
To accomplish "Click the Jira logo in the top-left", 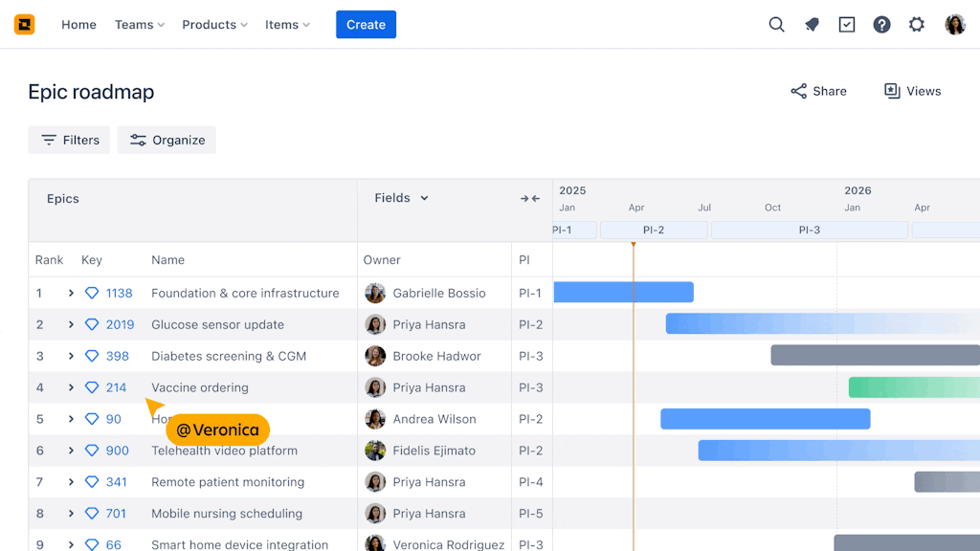I will (x=24, y=24).
